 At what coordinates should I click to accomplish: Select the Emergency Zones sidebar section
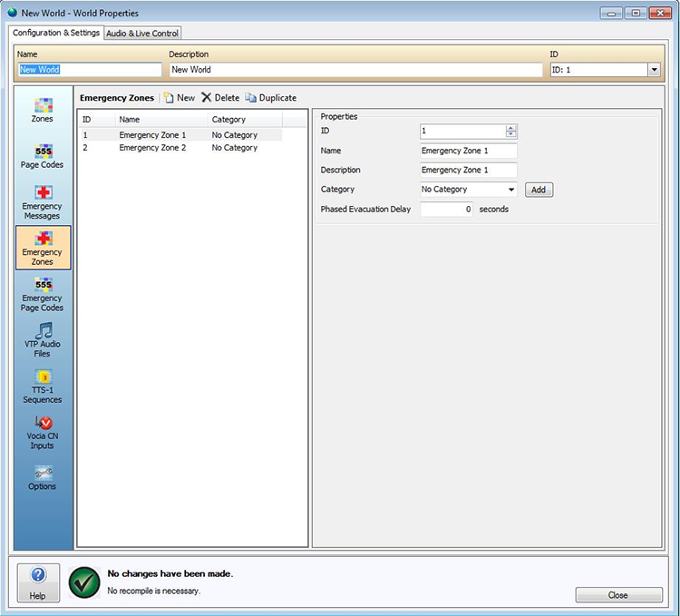tap(43, 248)
